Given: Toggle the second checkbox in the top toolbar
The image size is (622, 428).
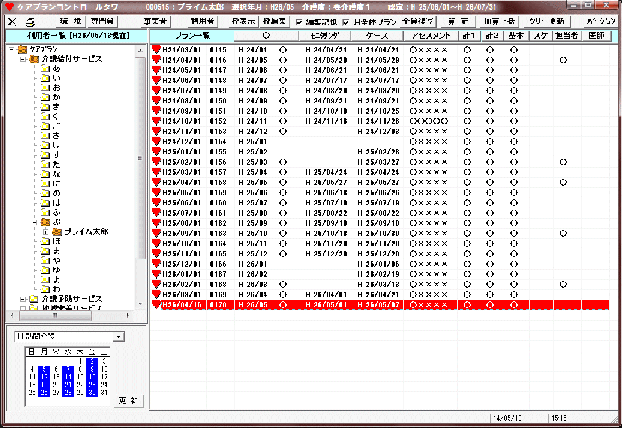Looking at the screenshot, I should pos(346,21).
